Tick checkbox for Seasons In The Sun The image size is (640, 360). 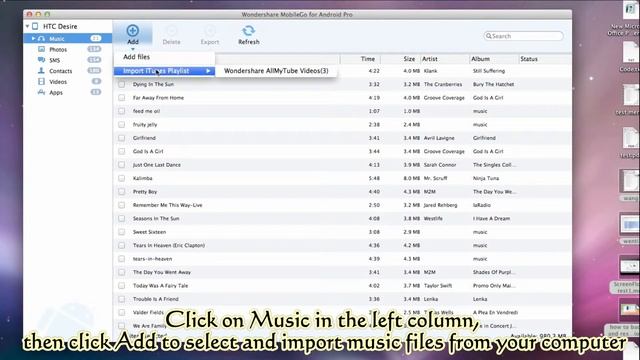pos(122,219)
